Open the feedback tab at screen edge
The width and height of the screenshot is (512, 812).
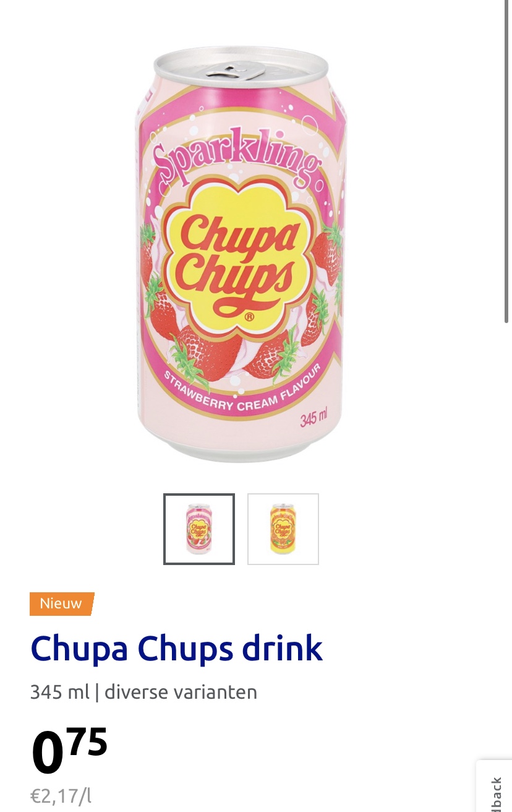[x=495, y=786]
